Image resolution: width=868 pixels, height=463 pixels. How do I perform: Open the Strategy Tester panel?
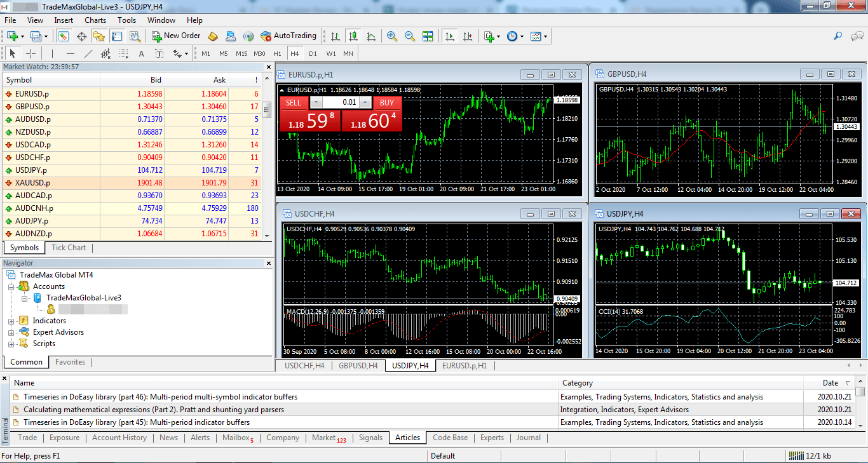(133, 36)
